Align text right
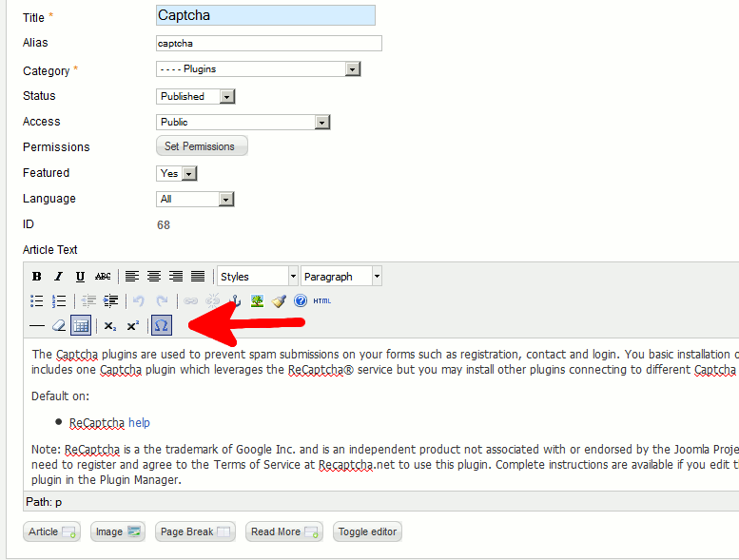Screen dimensions: 739x560 (x=176, y=277)
